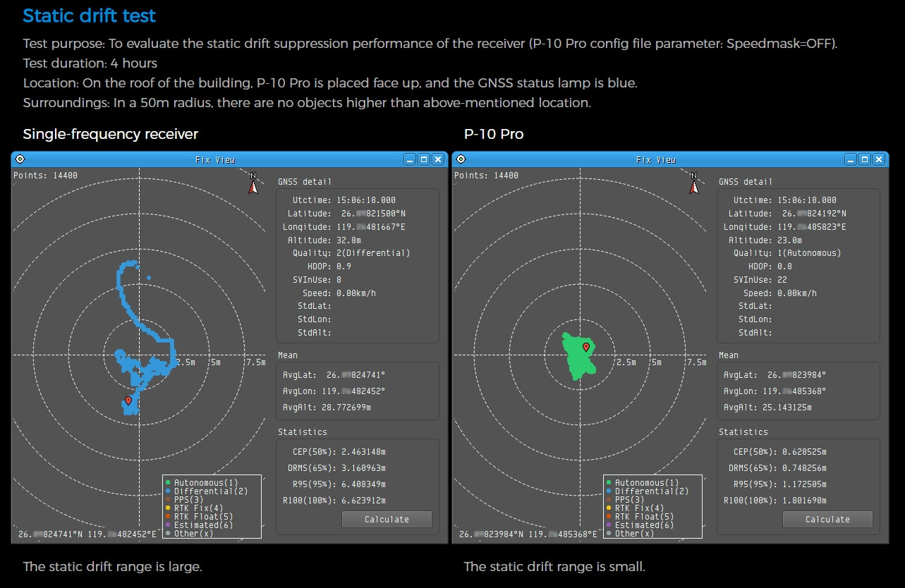
Task: Click the green point cluster in the right plot
Action: pos(579,357)
